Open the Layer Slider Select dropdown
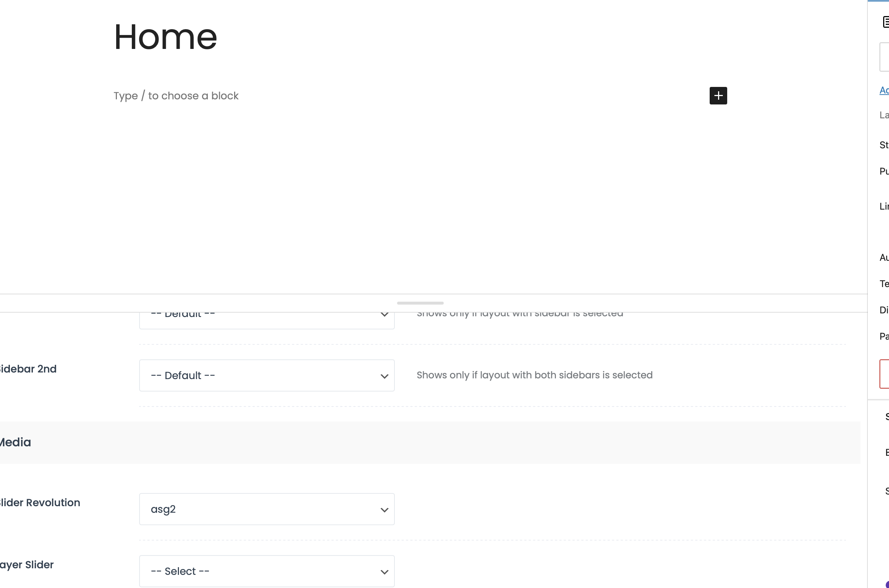Screen dimensions: 889x588 tap(267, 571)
